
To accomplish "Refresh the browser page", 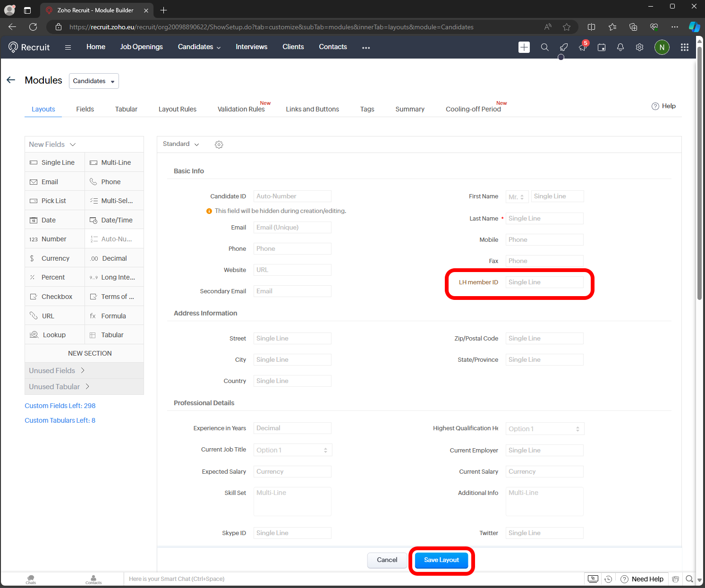I will tap(33, 27).
